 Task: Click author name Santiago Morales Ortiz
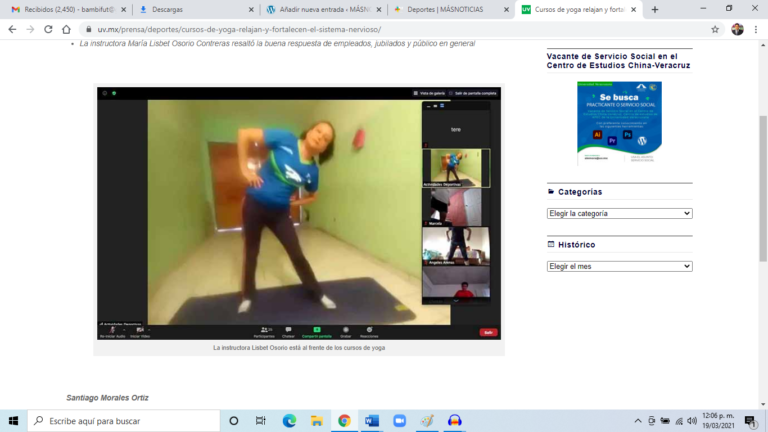pos(107,398)
